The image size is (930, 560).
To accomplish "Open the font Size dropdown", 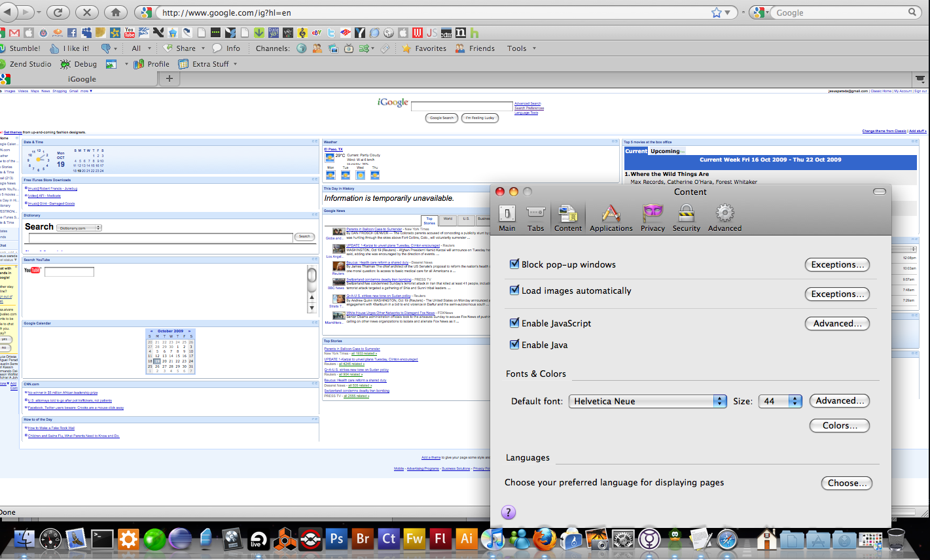I will click(x=780, y=401).
